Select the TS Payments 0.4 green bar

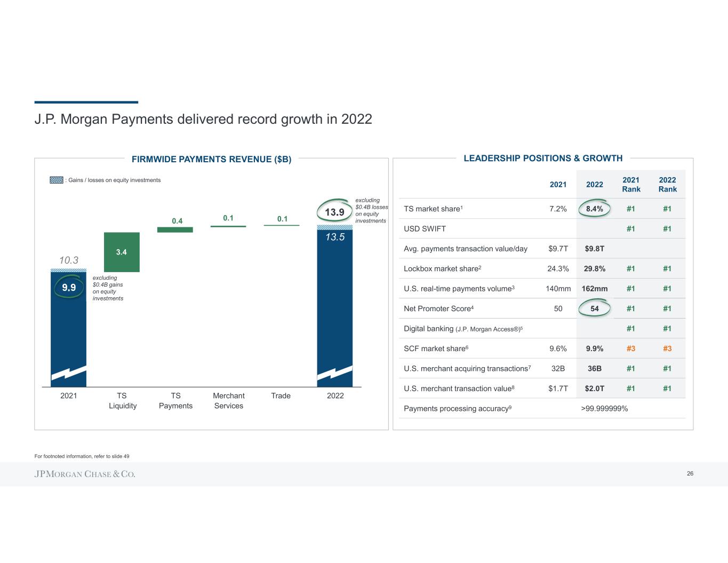(175, 229)
